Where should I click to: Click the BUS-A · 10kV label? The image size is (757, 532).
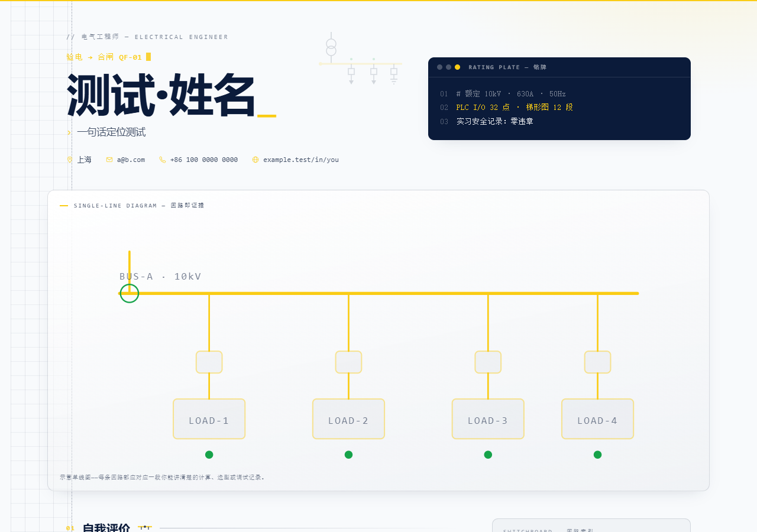point(160,277)
